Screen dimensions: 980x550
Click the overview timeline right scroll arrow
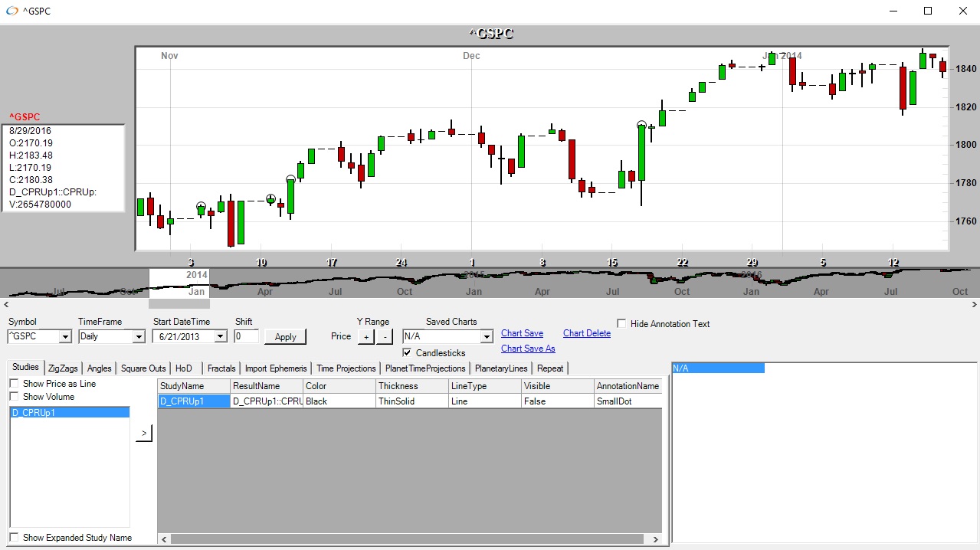(x=975, y=304)
